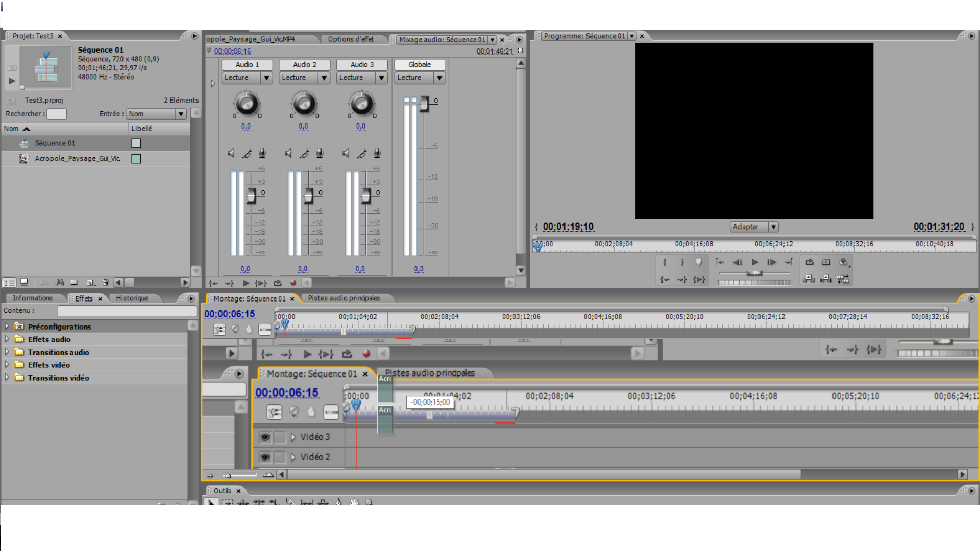Click the Audio 1 track name

[248, 65]
